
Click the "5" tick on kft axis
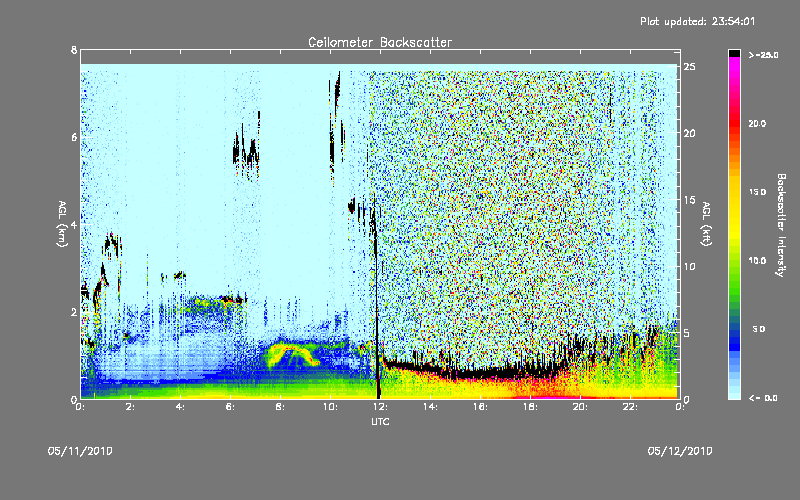pos(687,333)
